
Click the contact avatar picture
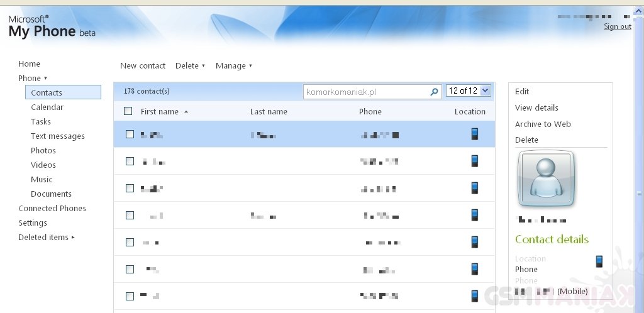click(x=545, y=179)
